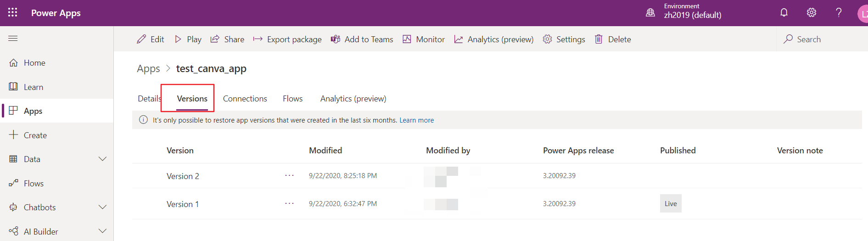
Task: Click the Power Apps header title
Action: pyautogui.click(x=56, y=13)
